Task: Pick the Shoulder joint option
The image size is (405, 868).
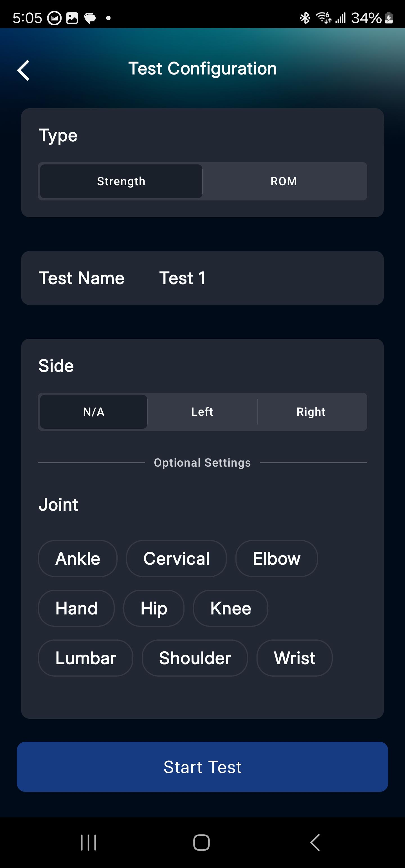Action: [195, 658]
